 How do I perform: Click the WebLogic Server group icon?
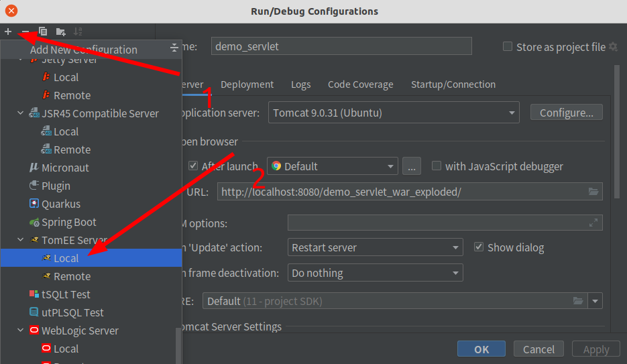point(34,330)
